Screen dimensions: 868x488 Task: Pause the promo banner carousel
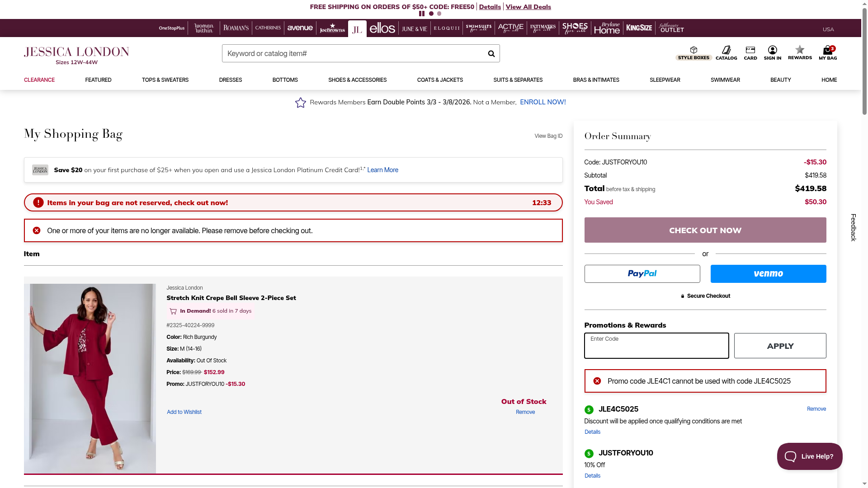(x=422, y=14)
